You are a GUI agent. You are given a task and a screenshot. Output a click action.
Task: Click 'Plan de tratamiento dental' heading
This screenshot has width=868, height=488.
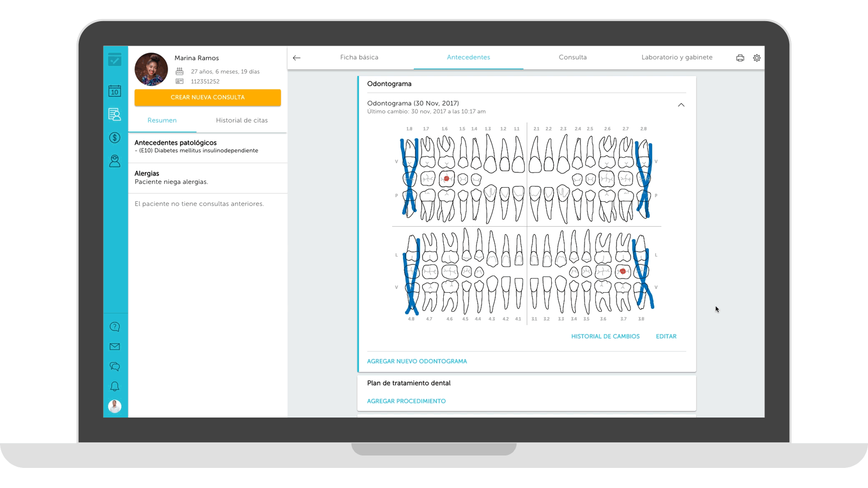pyautogui.click(x=409, y=383)
